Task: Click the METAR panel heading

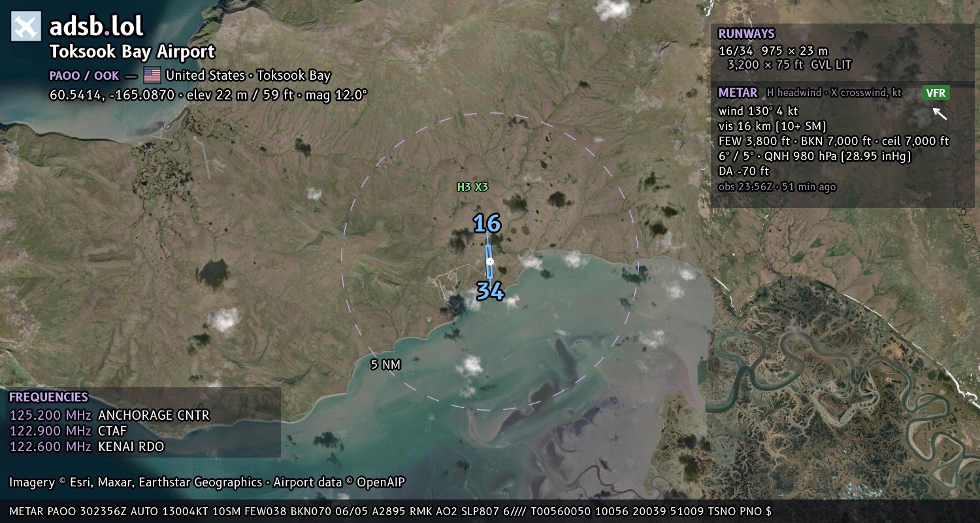Action: click(738, 92)
